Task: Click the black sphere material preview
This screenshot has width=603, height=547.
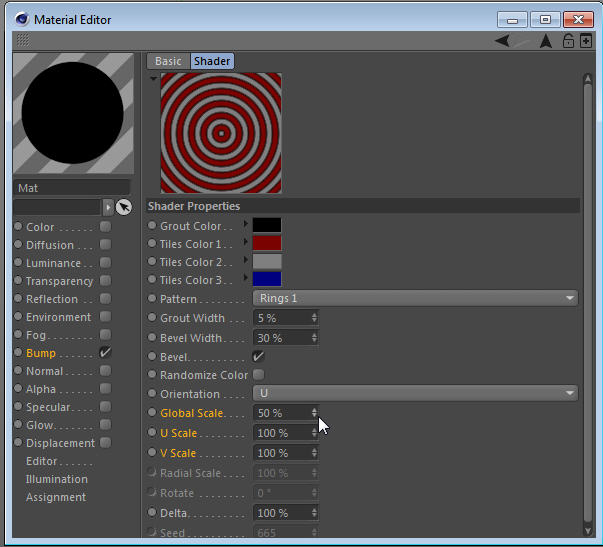Action: (73, 113)
